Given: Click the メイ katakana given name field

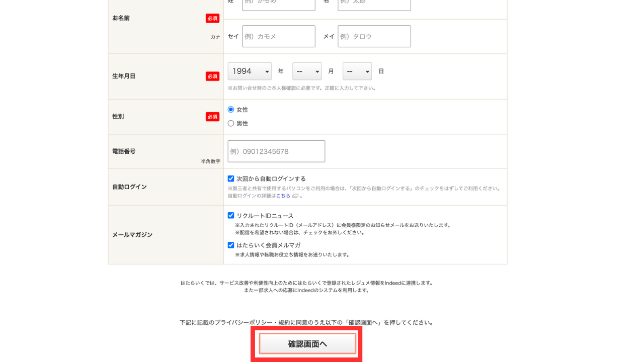Looking at the screenshot, I should point(374,36).
